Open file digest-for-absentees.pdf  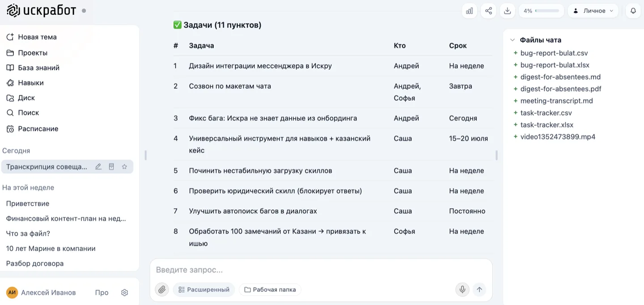561,89
